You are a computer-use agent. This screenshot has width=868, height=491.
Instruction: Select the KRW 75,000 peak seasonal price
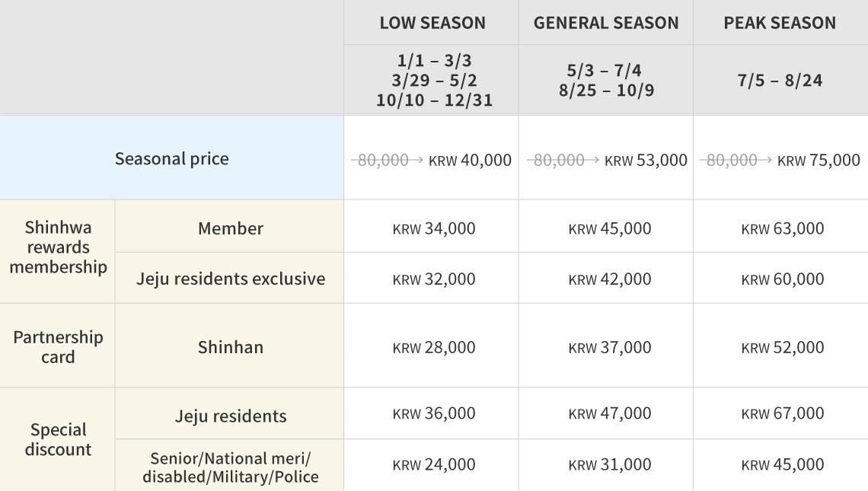point(819,160)
